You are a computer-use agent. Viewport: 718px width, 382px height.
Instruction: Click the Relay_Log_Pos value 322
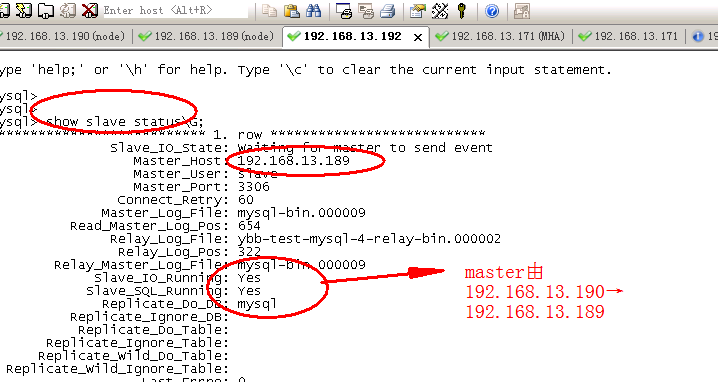click(249, 252)
